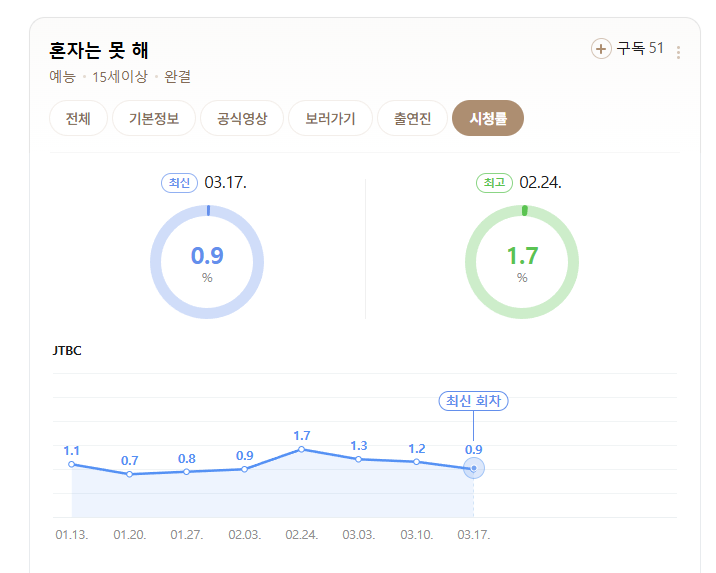Switch to the 기본정보 tab
The width and height of the screenshot is (716, 573).
(x=154, y=118)
